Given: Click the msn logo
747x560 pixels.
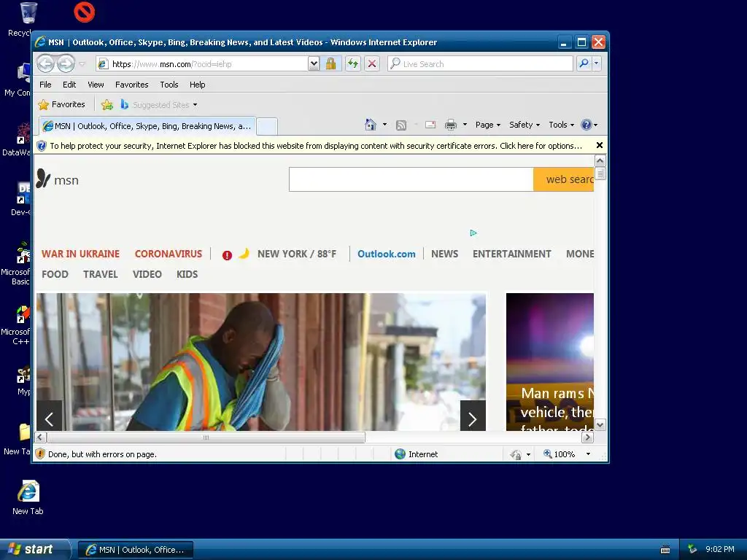Looking at the screenshot, I should coord(58,179).
